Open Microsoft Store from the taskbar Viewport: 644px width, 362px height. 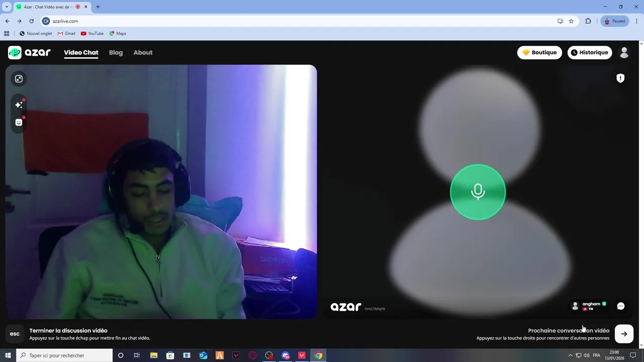(x=170, y=355)
